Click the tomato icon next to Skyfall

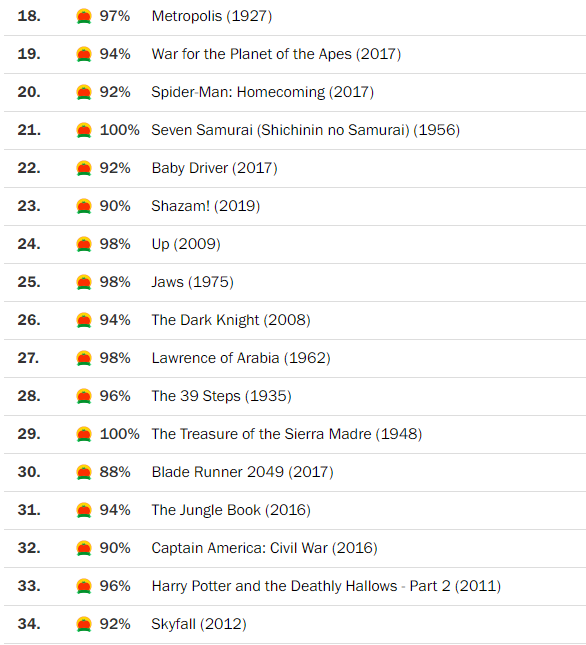click(x=84, y=624)
